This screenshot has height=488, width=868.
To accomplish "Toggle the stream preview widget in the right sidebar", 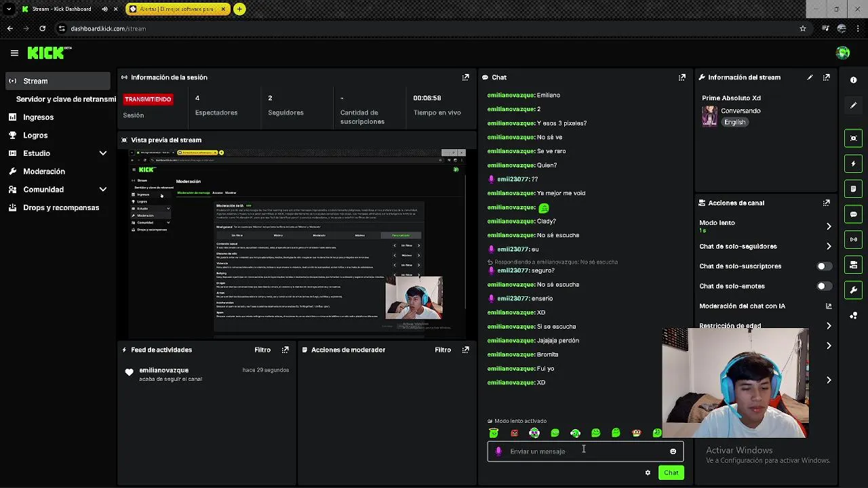I will [x=853, y=138].
